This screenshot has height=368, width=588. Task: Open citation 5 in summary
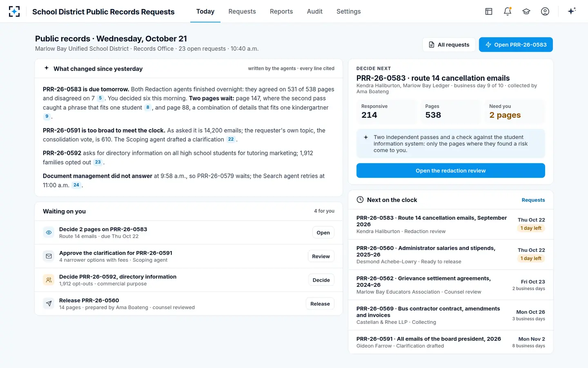click(100, 98)
